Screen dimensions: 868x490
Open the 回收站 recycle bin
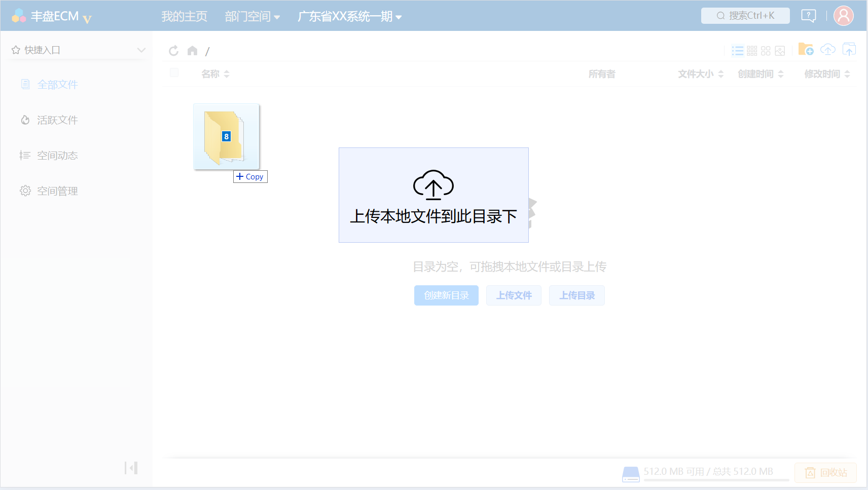click(826, 473)
